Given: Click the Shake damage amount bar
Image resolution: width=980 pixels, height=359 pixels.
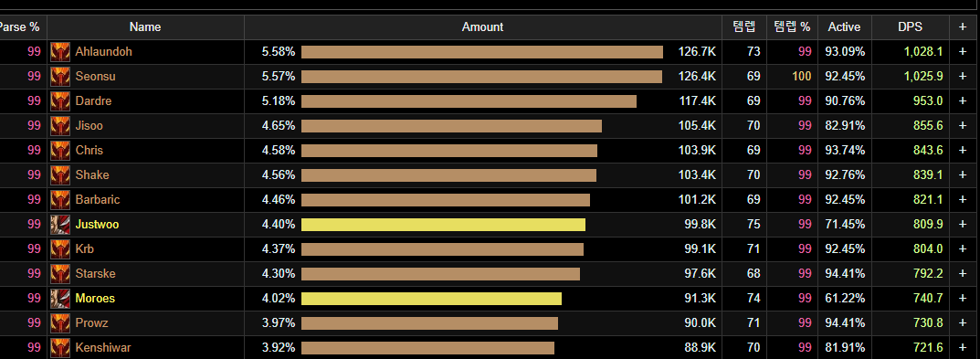Looking at the screenshot, I should 448,175.
